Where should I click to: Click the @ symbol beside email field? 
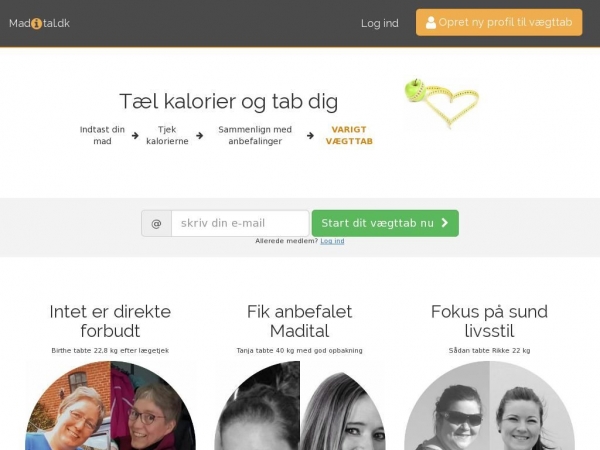click(156, 223)
